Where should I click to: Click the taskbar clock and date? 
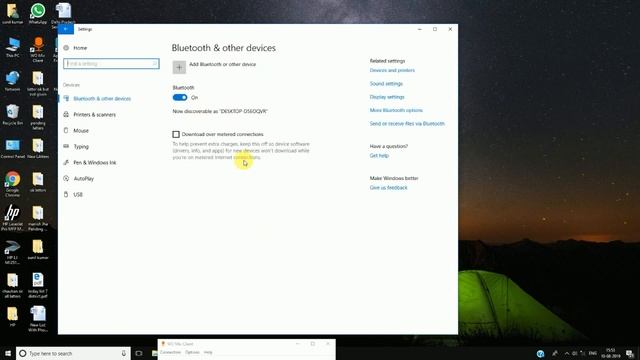tap(611, 353)
